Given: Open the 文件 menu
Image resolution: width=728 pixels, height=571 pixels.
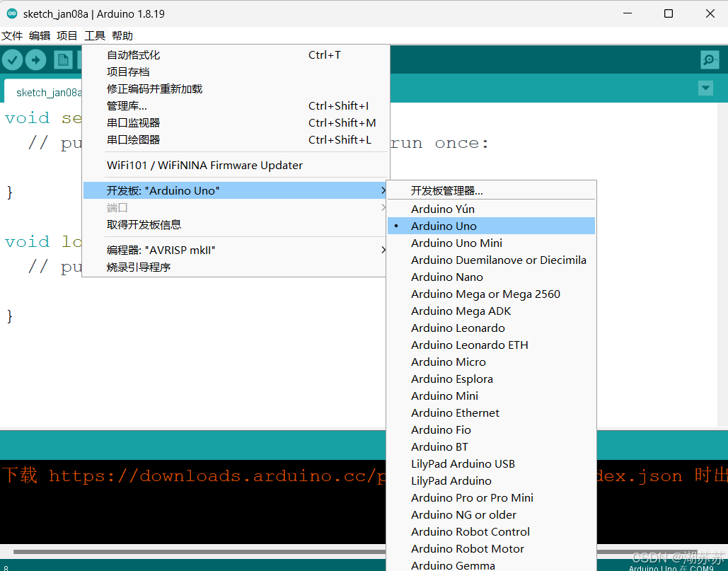Looking at the screenshot, I should 12,36.
